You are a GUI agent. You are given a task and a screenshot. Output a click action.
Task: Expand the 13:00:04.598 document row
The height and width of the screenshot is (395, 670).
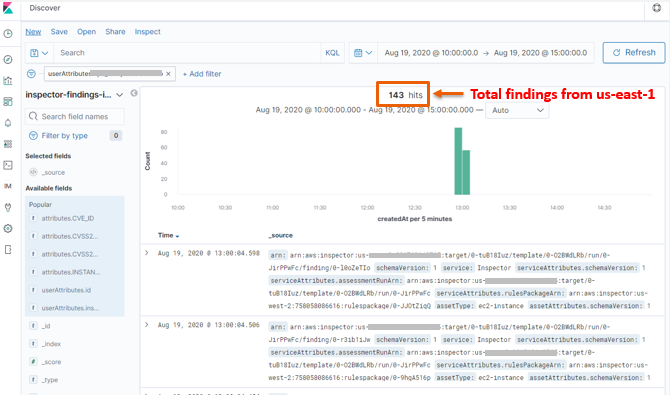(x=147, y=253)
